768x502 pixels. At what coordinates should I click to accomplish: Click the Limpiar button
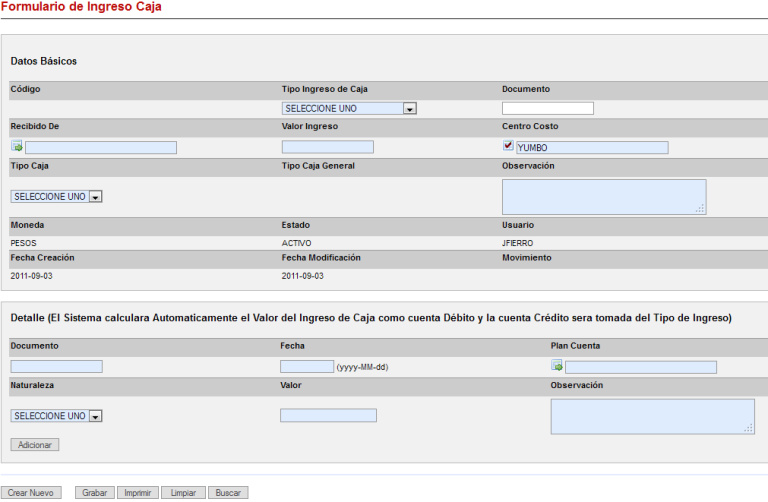click(x=183, y=493)
